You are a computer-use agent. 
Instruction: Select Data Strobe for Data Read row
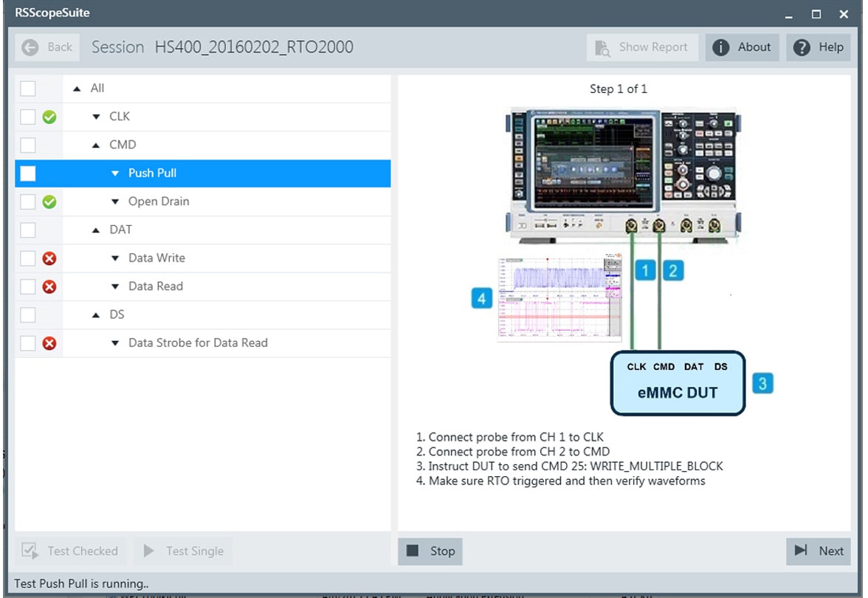202,343
